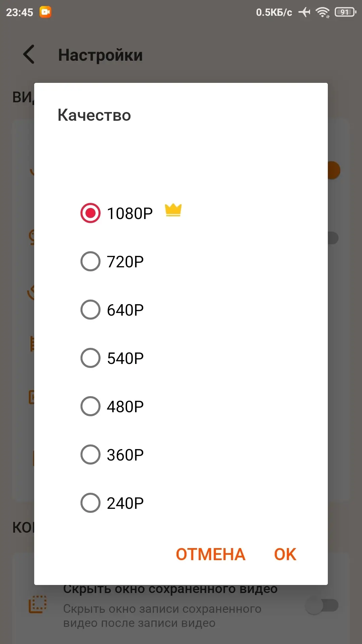Select the lowest 240P quality
362x644 pixels.
90,503
